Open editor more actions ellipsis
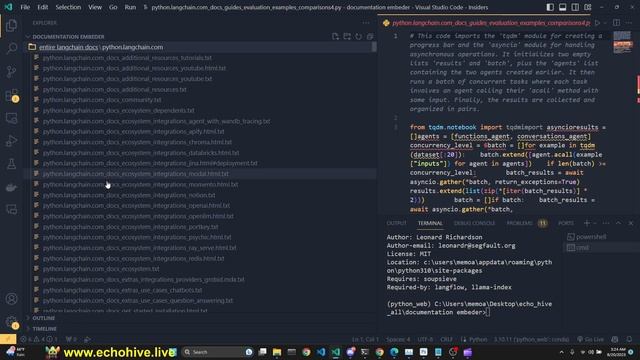Viewport: 640px width, 360px height. click(x=629, y=23)
